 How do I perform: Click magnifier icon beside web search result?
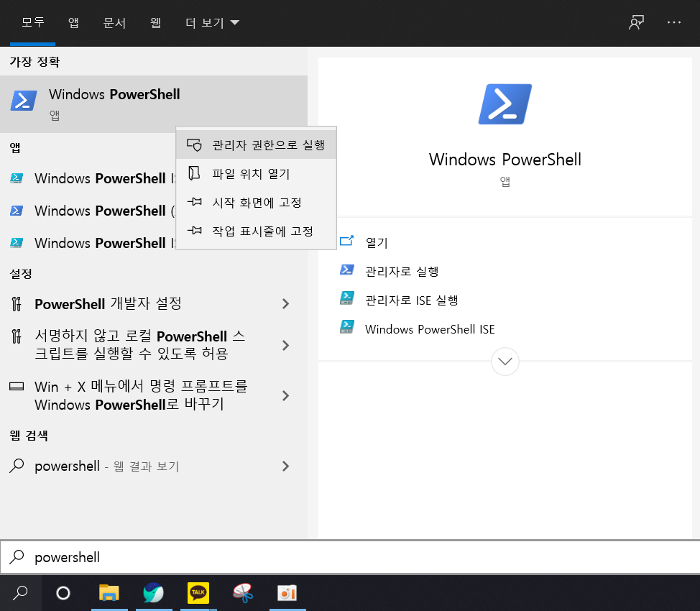click(17, 466)
